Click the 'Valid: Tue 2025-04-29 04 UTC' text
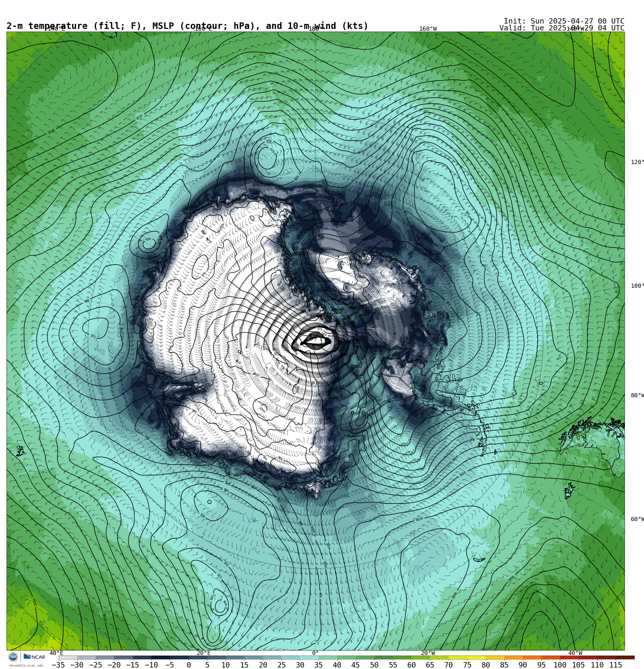Screen dimensions: 644x669 [x=562, y=28]
